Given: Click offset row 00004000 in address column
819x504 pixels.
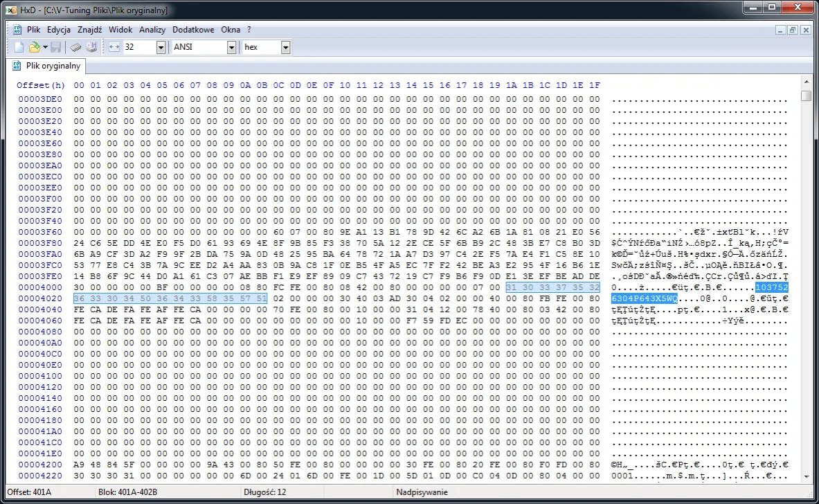Looking at the screenshot, I should coord(40,287).
